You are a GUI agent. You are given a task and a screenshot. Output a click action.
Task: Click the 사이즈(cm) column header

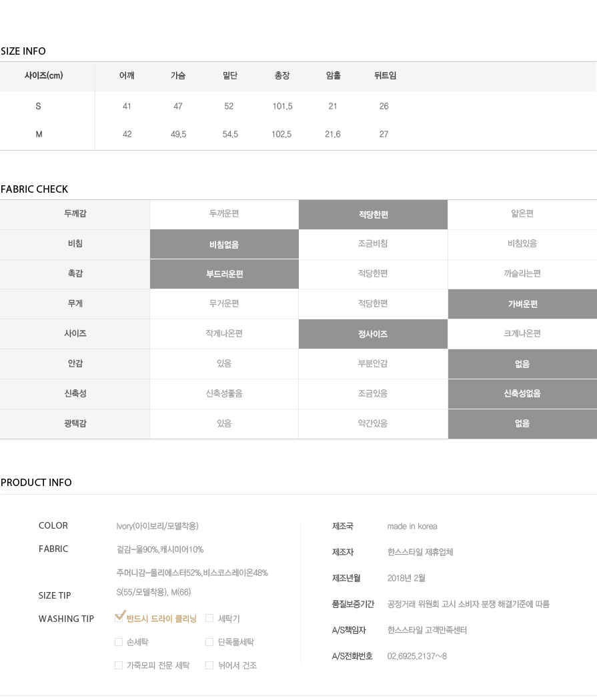click(x=44, y=75)
